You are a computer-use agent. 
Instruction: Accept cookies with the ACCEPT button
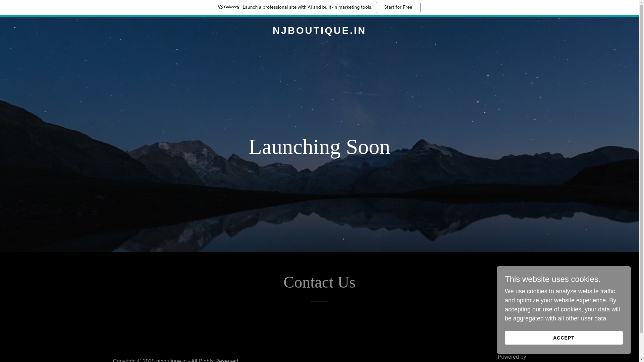tap(563, 338)
